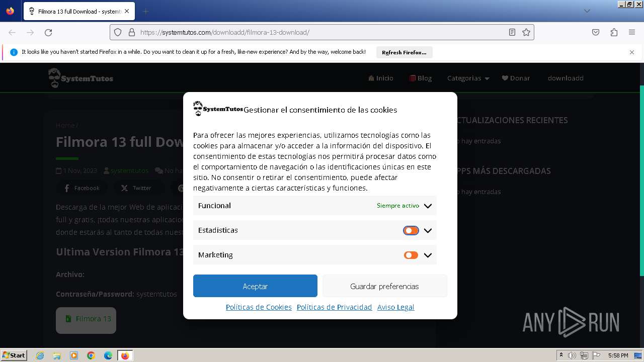The width and height of the screenshot is (644, 362).
Task: Open the Firefox application menu
Action: coord(632,32)
